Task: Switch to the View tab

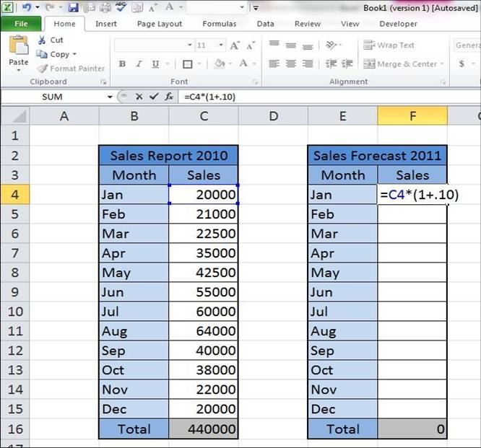Action: click(350, 24)
